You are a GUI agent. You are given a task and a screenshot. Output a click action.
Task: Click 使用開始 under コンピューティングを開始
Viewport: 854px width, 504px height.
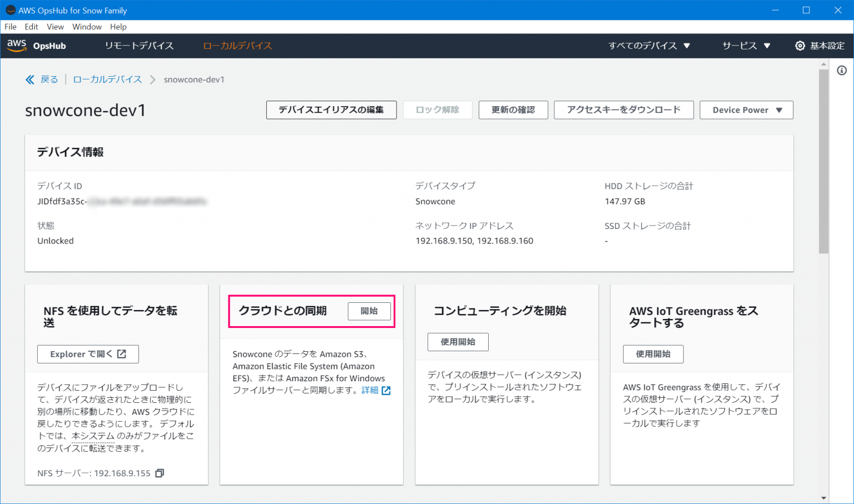[x=458, y=342]
